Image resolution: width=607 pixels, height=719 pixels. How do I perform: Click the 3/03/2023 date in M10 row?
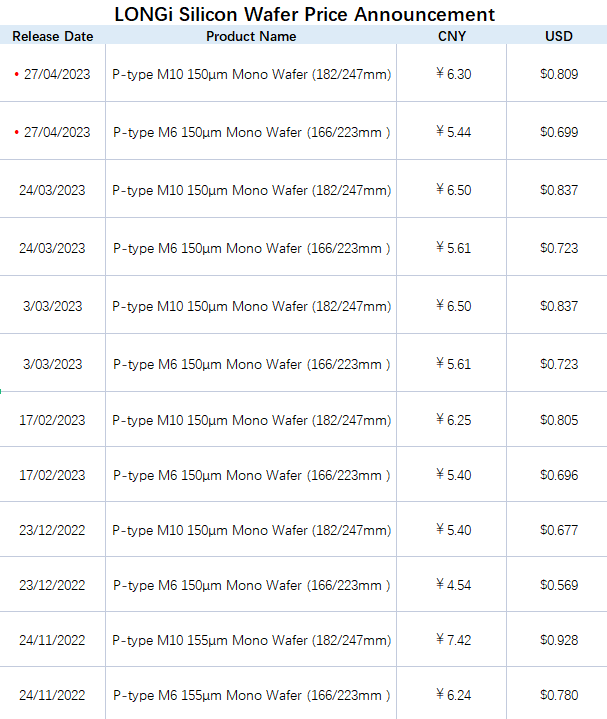tap(53, 306)
